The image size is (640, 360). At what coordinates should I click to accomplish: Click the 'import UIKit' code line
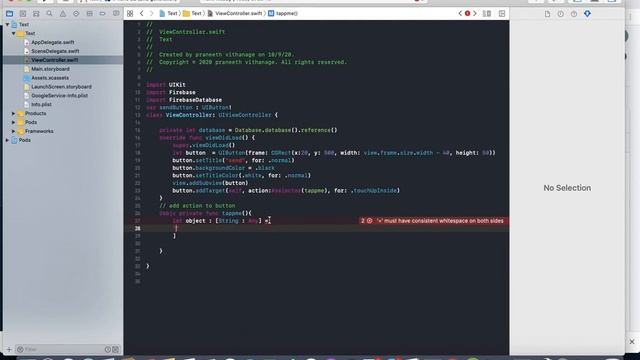166,85
